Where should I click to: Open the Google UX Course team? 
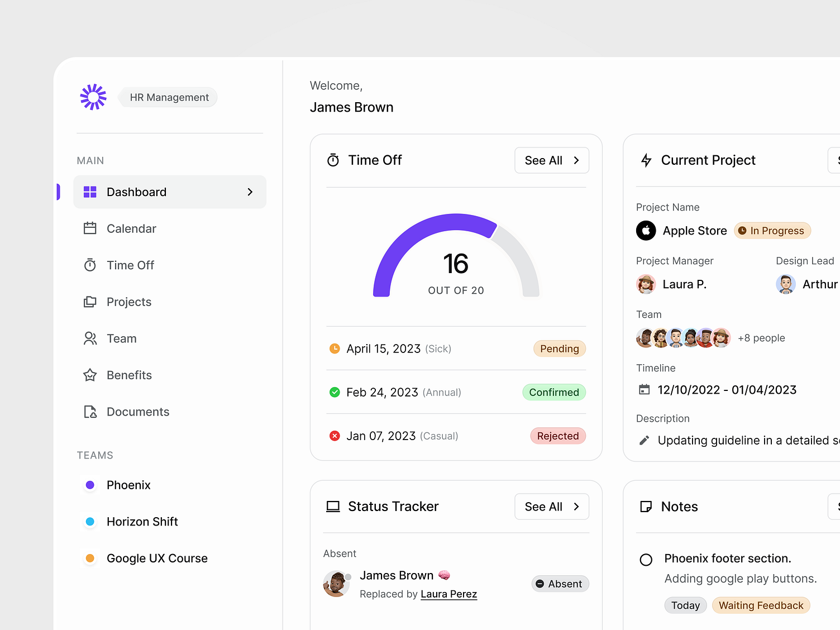click(157, 558)
